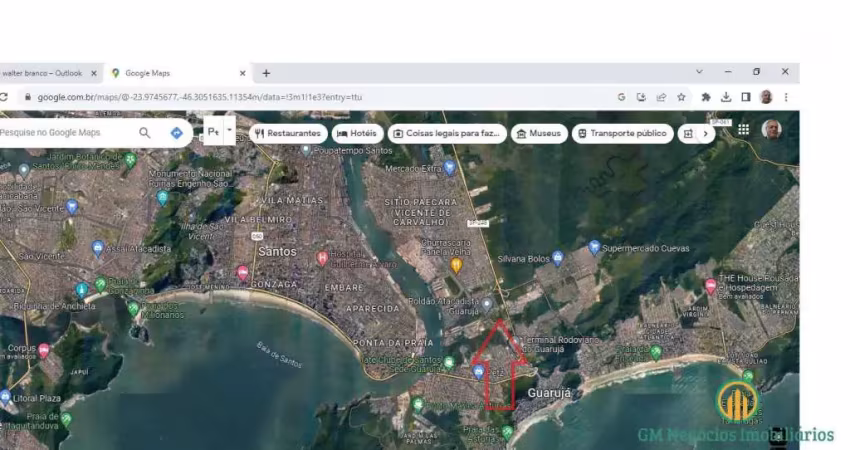Filter map by Hotéis
The image size is (850, 450).
357,133
